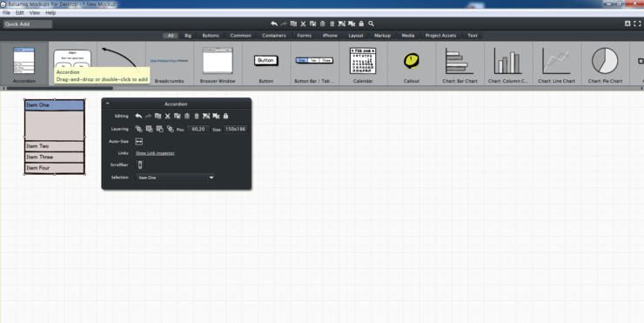Open the Quick Add box
The image size is (644, 323).
click(28, 24)
